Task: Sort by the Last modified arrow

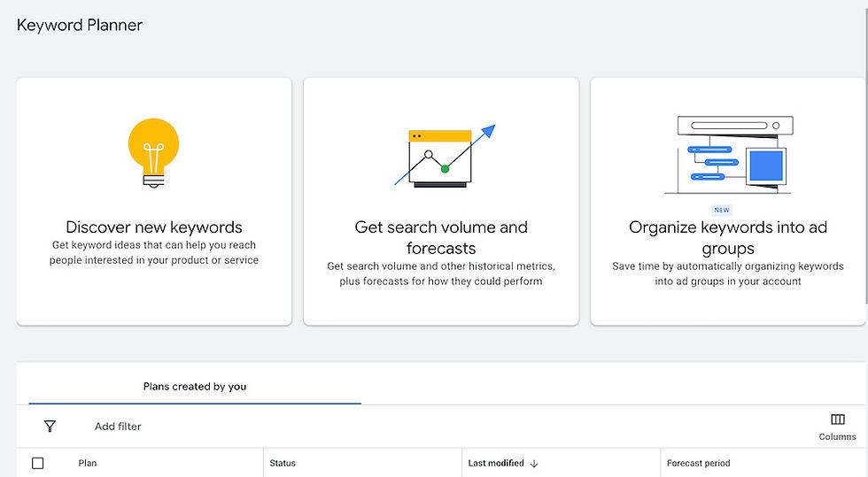Action: (534, 464)
